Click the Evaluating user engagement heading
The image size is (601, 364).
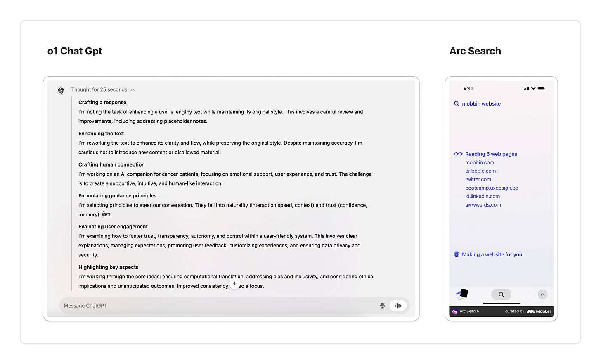tap(113, 227)
